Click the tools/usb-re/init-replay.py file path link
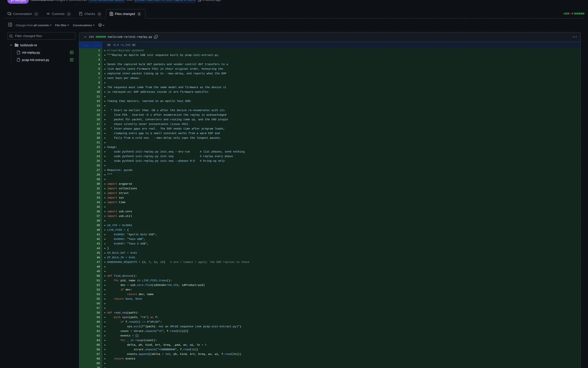588x368 pixels. (x=130, y=37)
